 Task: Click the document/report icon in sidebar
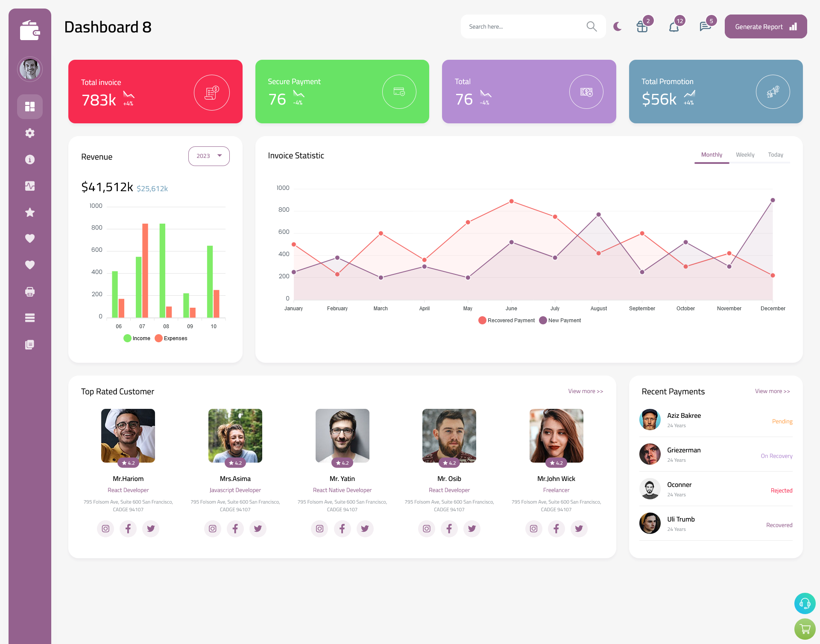[30, 344]
